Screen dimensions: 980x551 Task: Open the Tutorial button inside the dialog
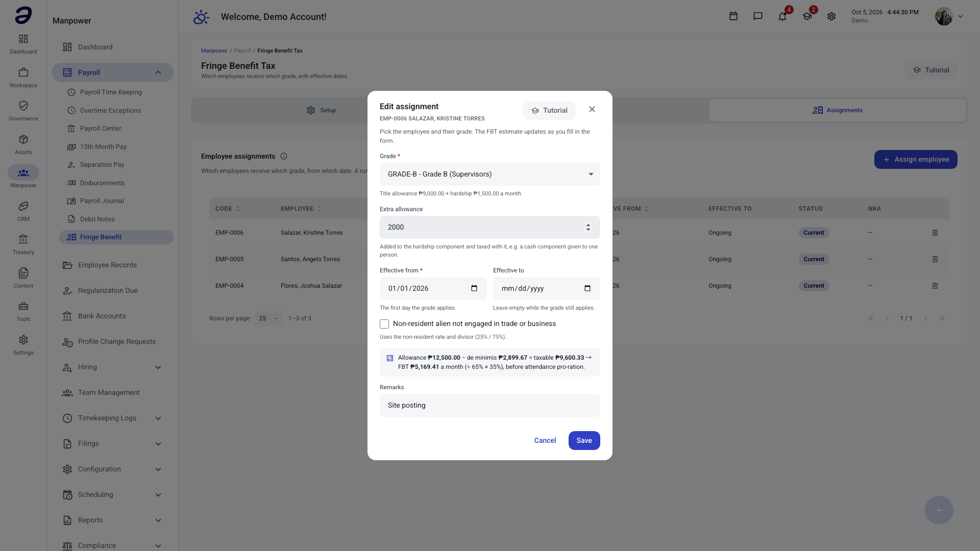(x=549, y=110)
